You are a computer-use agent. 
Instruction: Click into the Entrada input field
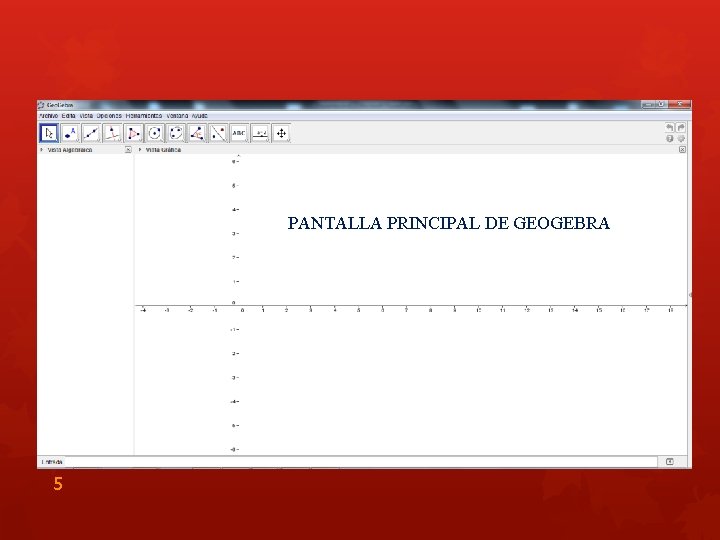pos(361,461)
